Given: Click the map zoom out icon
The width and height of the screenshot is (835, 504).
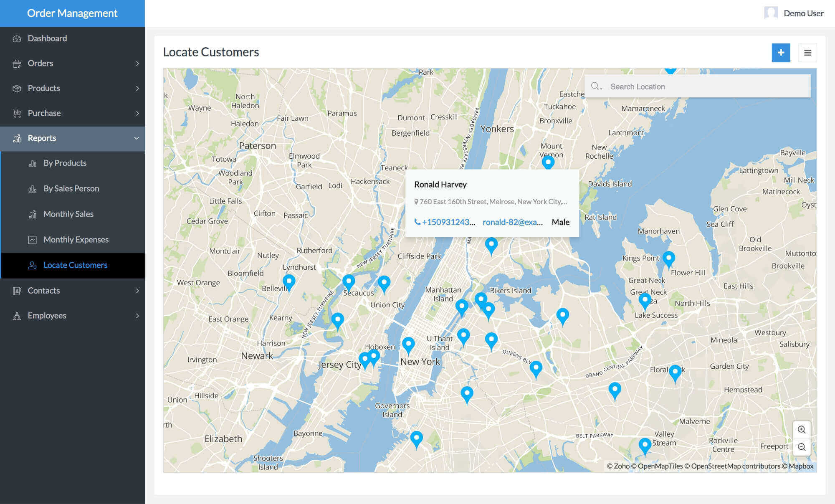Looking at the screenshot, I should (801, 447).
